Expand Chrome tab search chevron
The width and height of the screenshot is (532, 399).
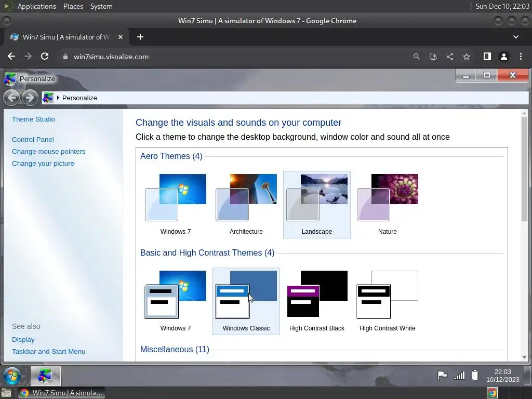click(516, 37)
